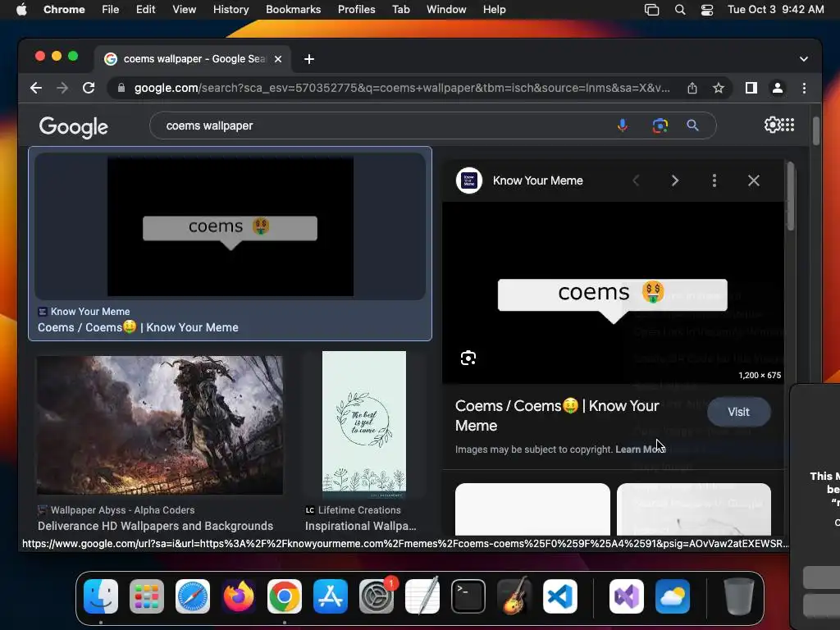Click Lifetime Creations source label
Screen dimensions: 840x630
coord(354,510)
